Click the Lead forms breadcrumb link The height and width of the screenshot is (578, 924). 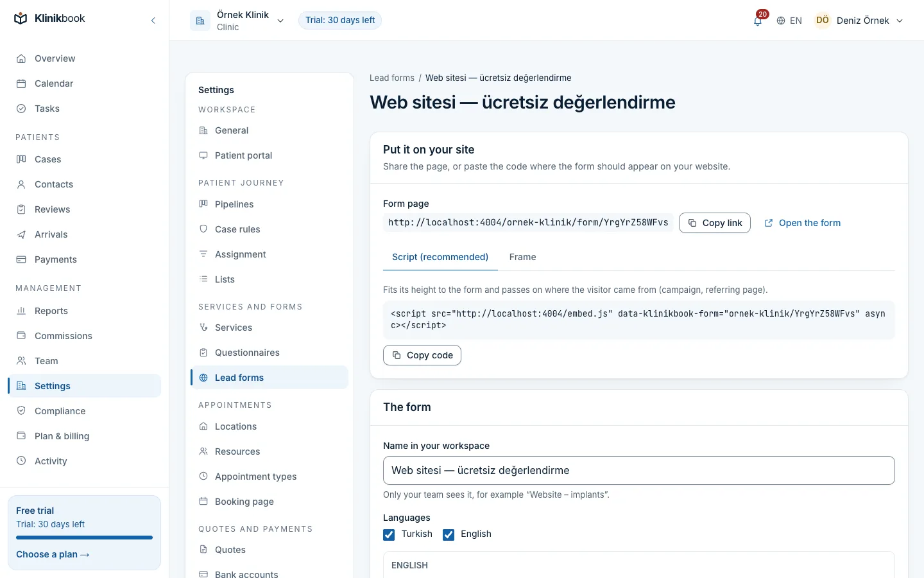click(x=392, y=78)
